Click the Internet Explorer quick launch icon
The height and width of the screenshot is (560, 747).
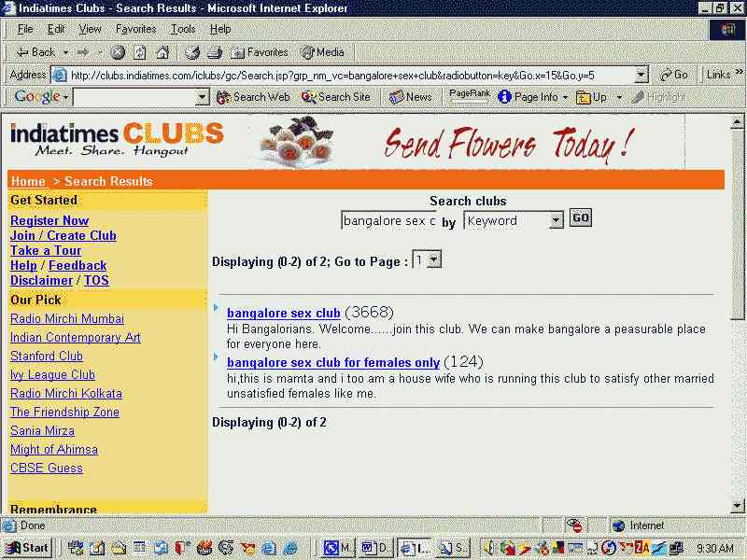point(269,548)
